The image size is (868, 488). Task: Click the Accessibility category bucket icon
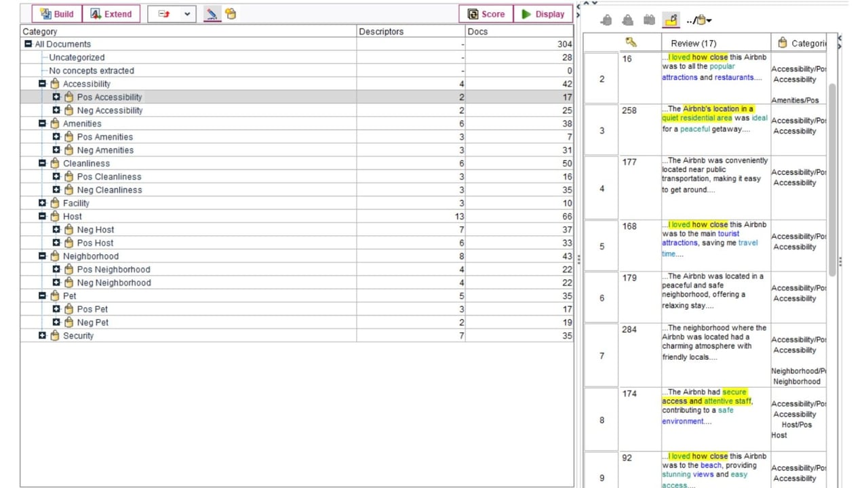pyautogui.click(x=54, y=84)
